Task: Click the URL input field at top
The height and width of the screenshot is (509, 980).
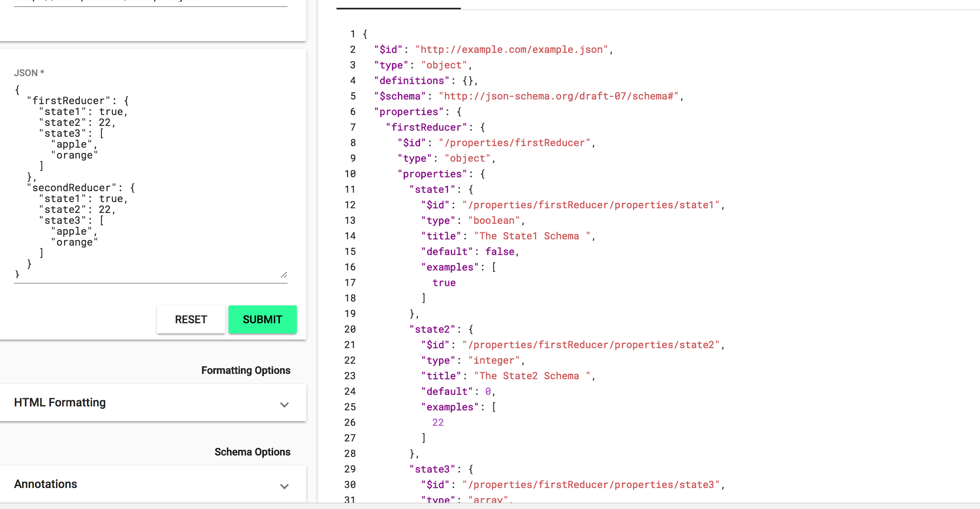Action: pyautogui.click(x=150, y=2)
